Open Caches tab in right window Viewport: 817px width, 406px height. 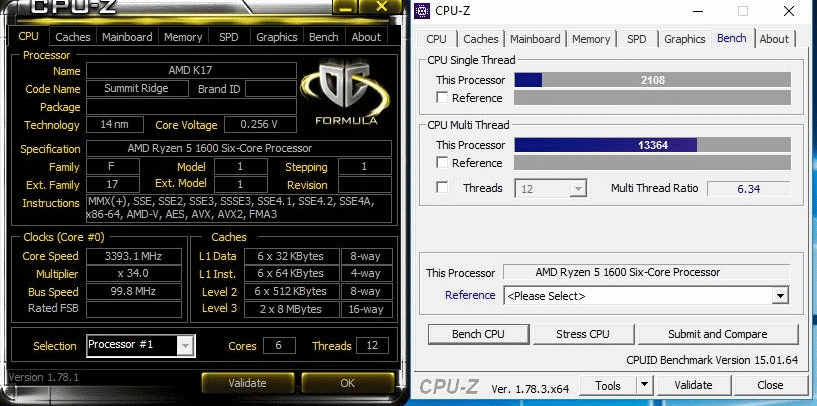(x=480, y=39)
